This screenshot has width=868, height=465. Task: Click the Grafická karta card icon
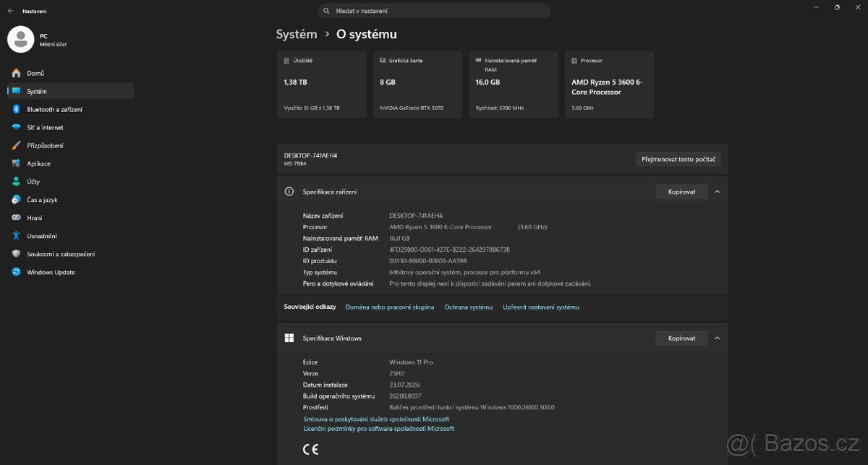(383, 61)
